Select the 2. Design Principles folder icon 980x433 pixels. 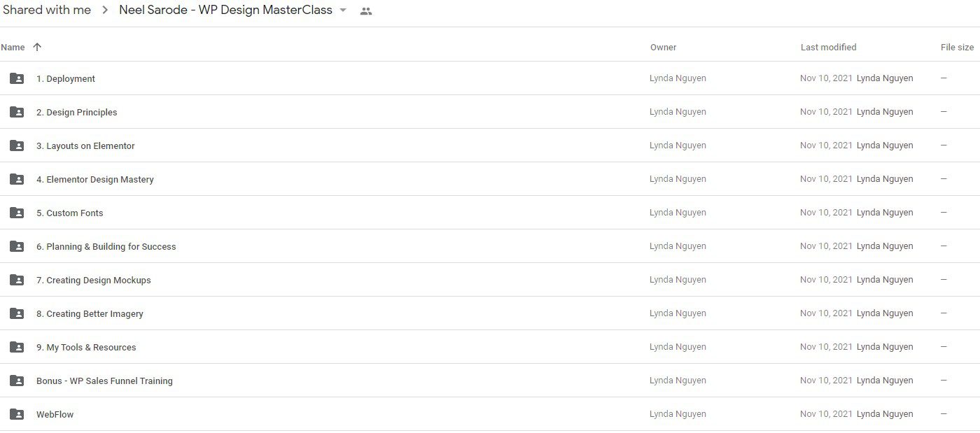(17, 112)
